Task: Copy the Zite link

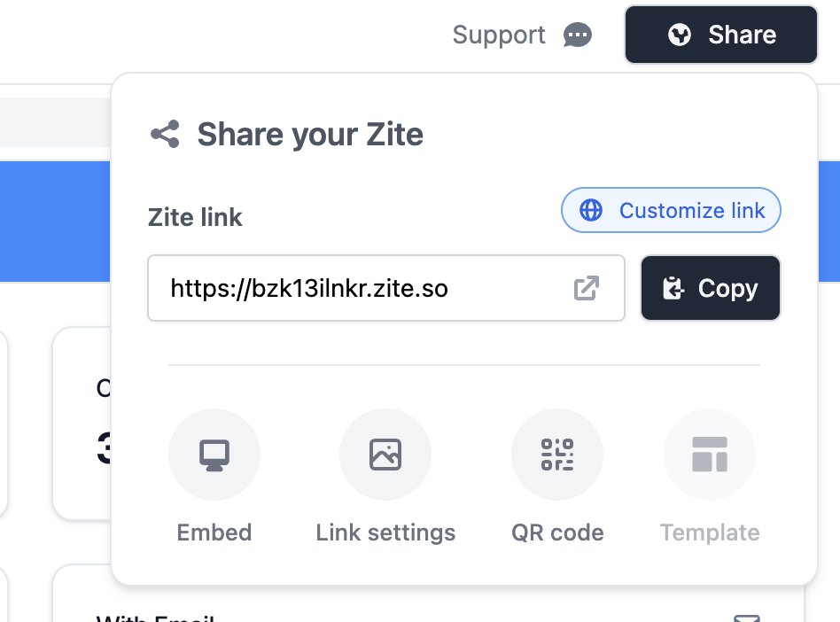Action: 711,288
